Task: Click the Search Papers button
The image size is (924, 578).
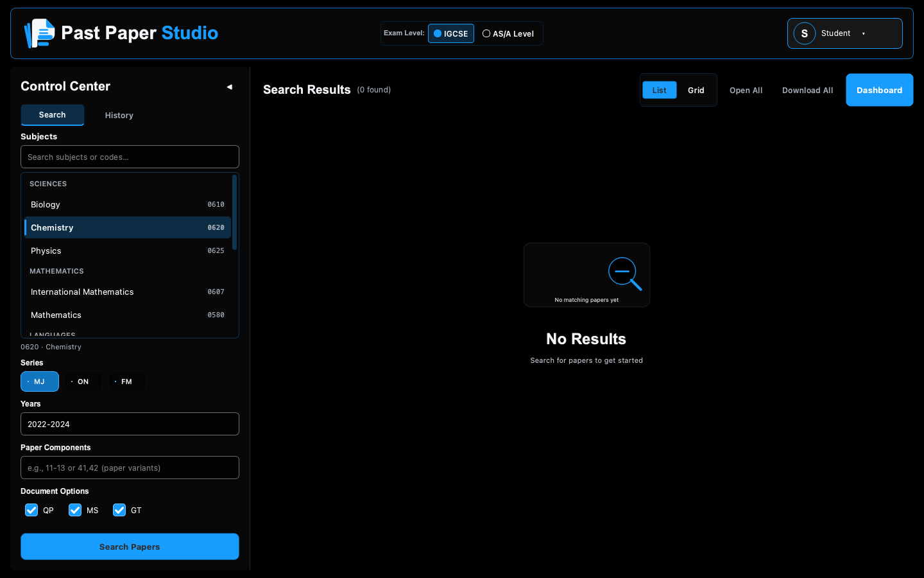Action: (x=130, y=547)
